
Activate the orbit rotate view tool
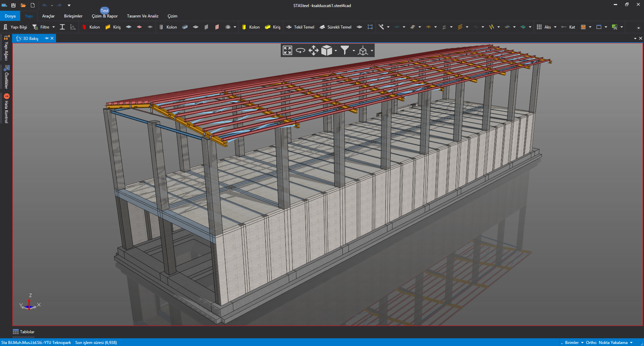tap(301, 51)
